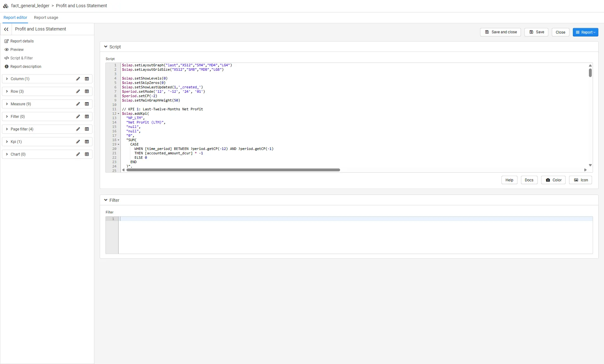
Task: Expand the Page filter (4) section
Action: point(7,129)
